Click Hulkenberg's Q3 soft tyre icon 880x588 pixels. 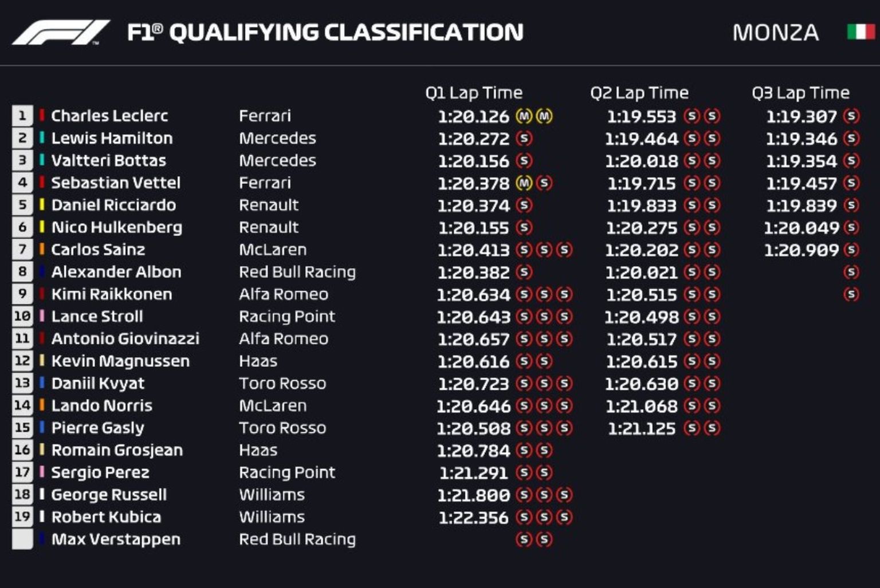pyautogui.click(x=851, y=228)
